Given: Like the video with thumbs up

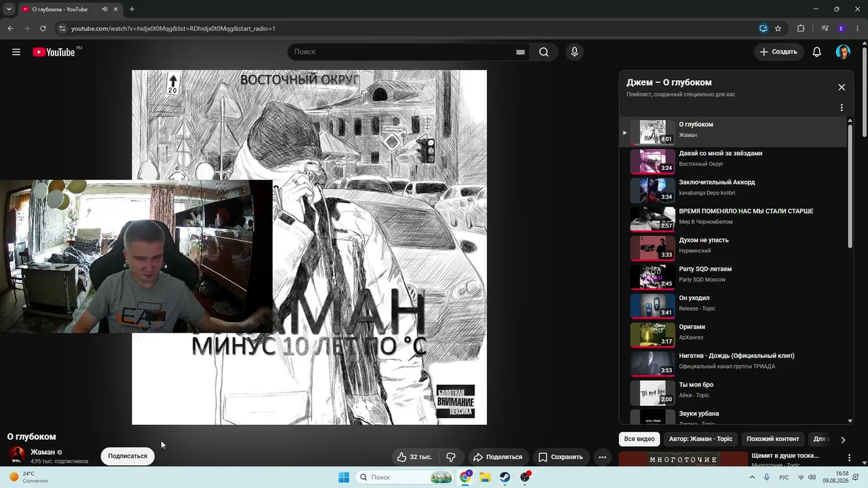Looking at the screenshot, I should click(414, 457).
